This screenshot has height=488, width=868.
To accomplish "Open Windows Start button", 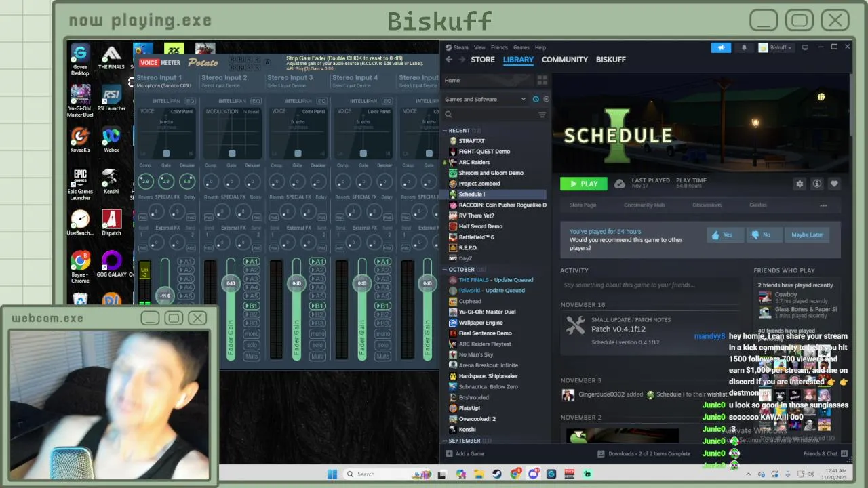I will point(332,474).
